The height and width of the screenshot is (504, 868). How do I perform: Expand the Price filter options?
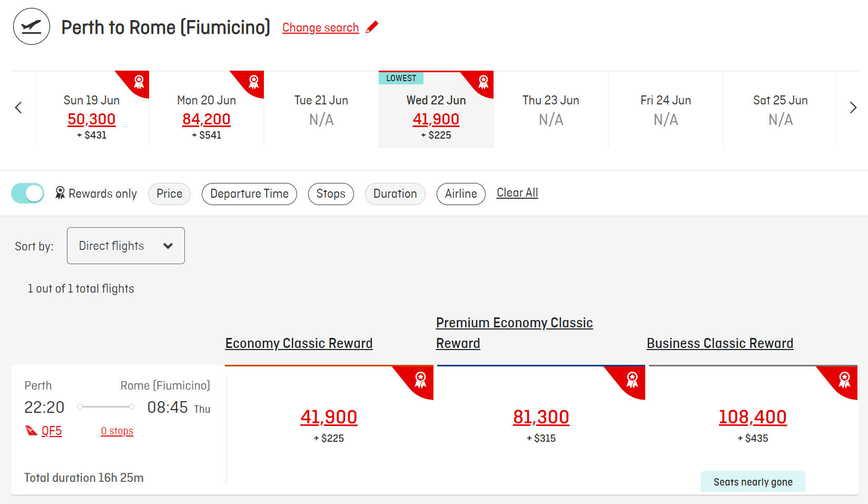[169, 194]
